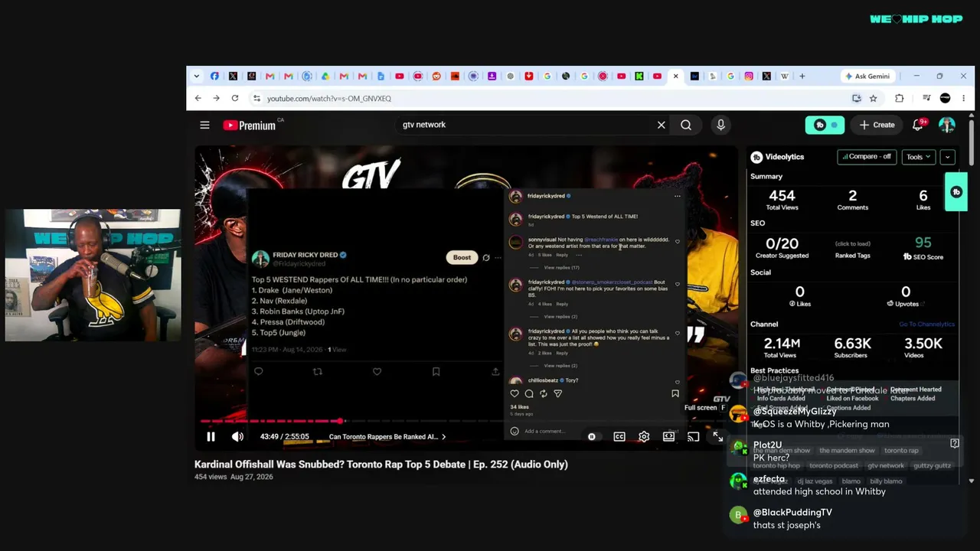Screen dimensions: 980x551
Task: Open the player settings gear
Action: click(644, 437)
